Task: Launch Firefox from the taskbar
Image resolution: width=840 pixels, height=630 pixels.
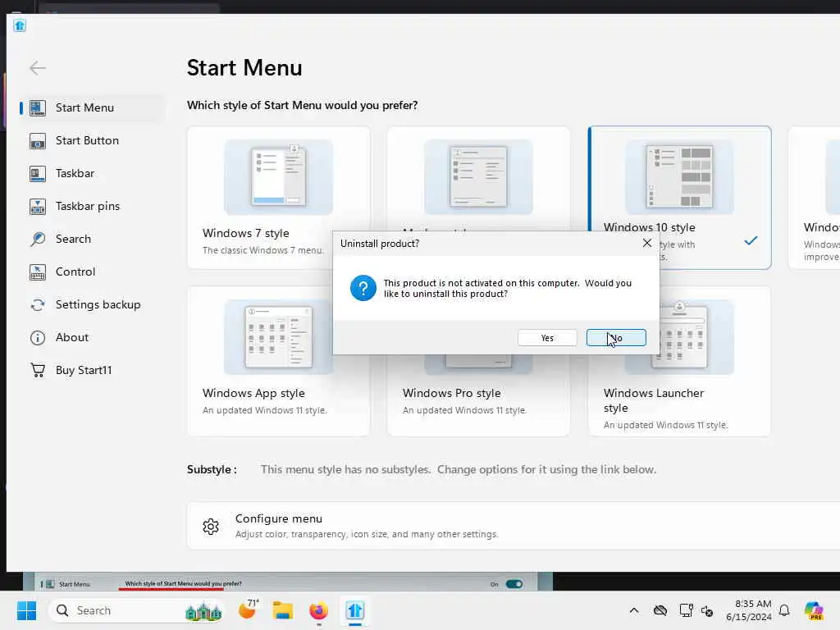Action: click(x=319, y=610)
